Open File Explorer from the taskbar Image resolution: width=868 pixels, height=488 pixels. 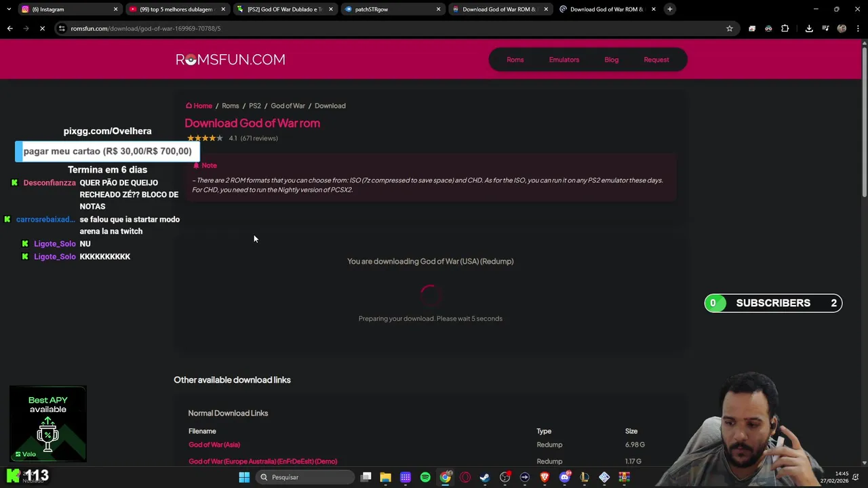pyautogui.click(x=386, y=477)
